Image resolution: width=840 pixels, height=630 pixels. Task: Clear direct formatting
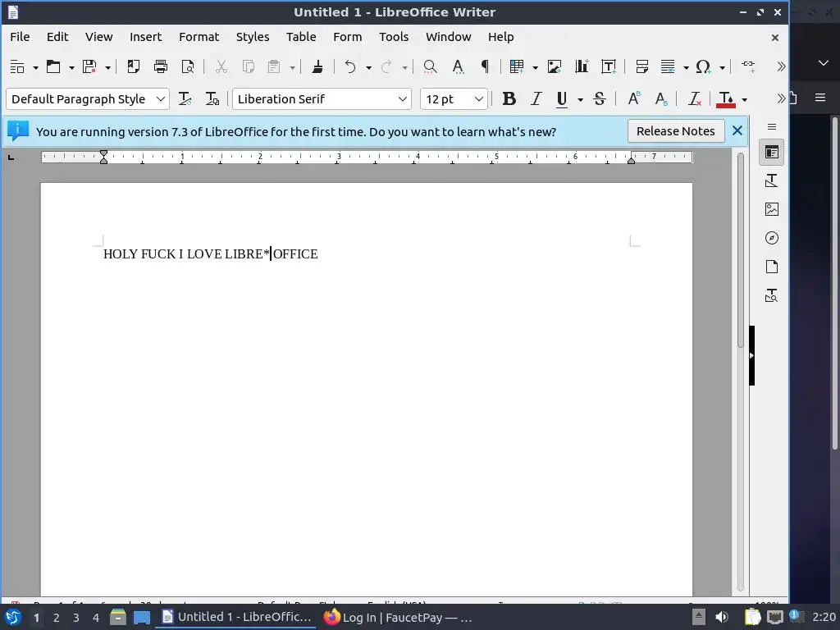[x=695, y=98]
